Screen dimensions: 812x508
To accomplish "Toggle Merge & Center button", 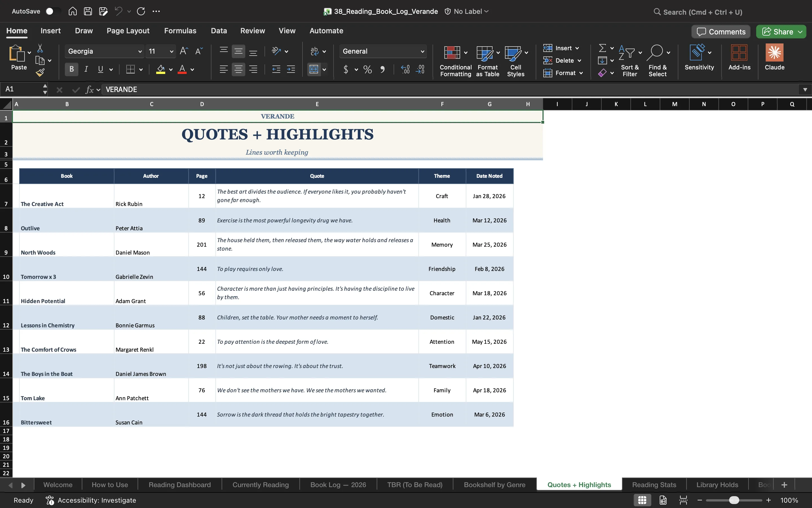I will point(314,69).
